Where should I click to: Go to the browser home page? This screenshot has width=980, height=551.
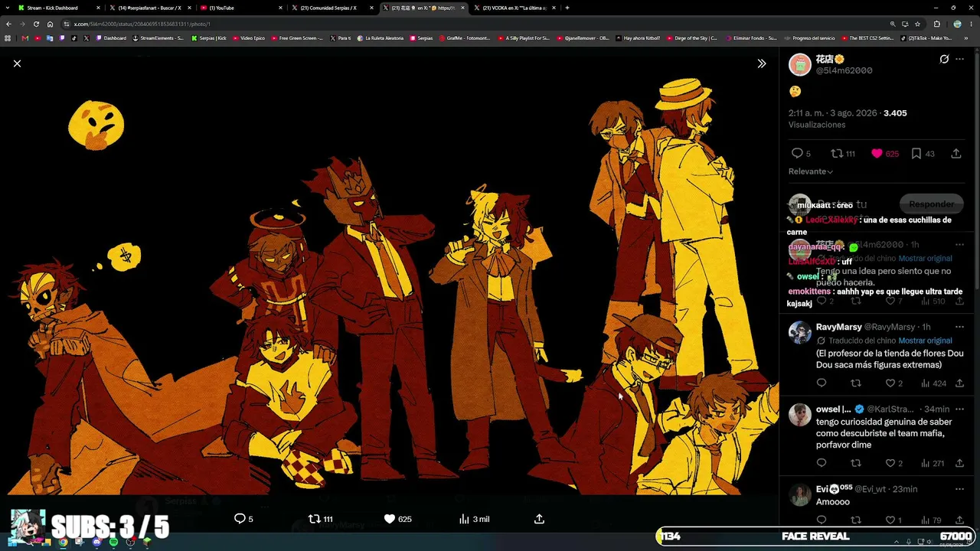tap(51, 24)
